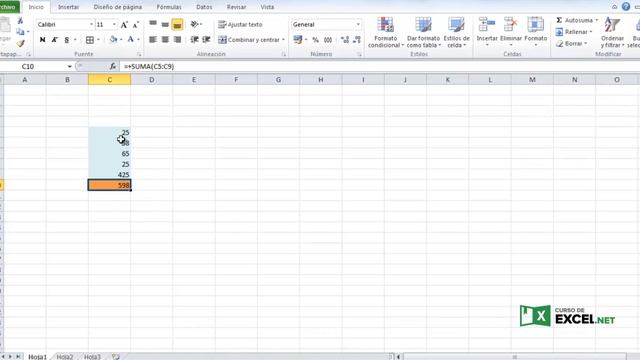This screenshot has width=640, height=360.
Task: Click Combinar y centrar button
Action: [251, 40]
